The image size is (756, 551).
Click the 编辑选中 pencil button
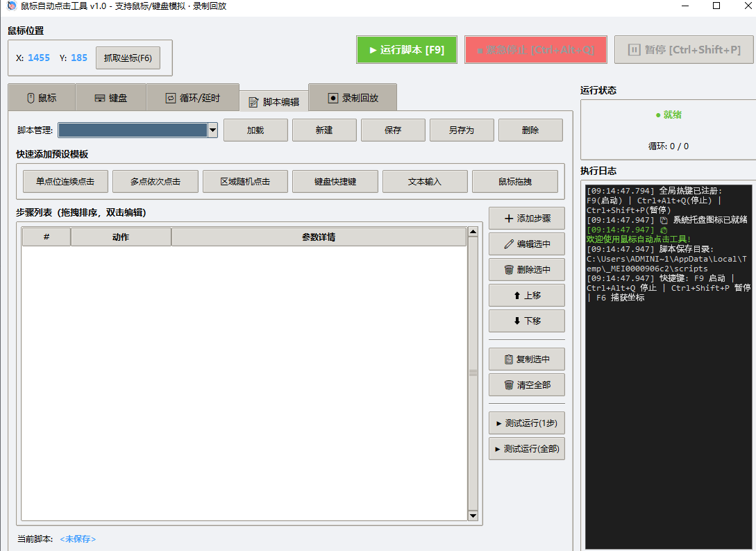click(526, 244)
